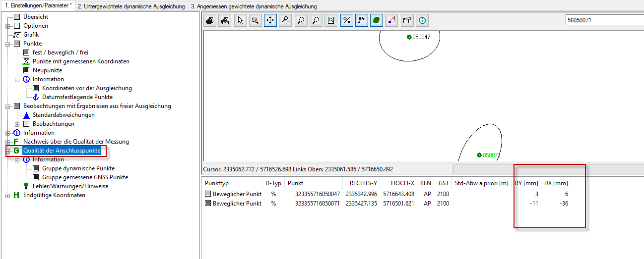Toggle the pan move tool
Image resolution: width=644 pixels, height=259 pixels.
[270, 21]
